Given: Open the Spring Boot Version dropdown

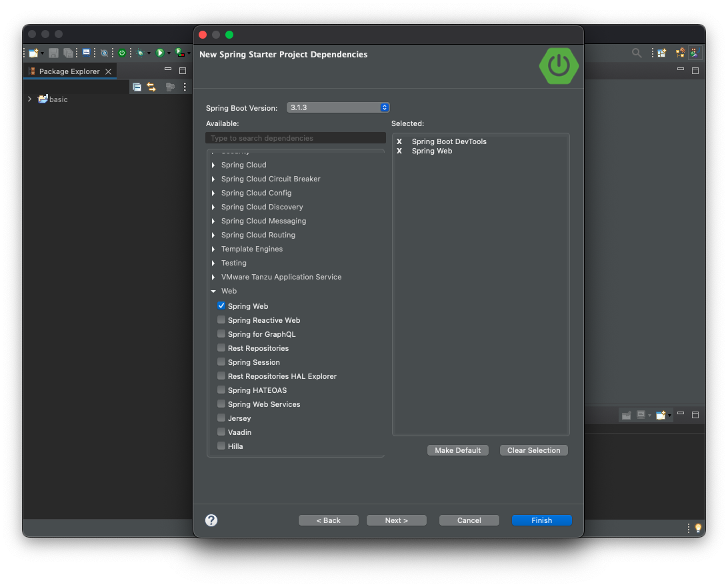Looking at the screenshot, I should point(338,107).
